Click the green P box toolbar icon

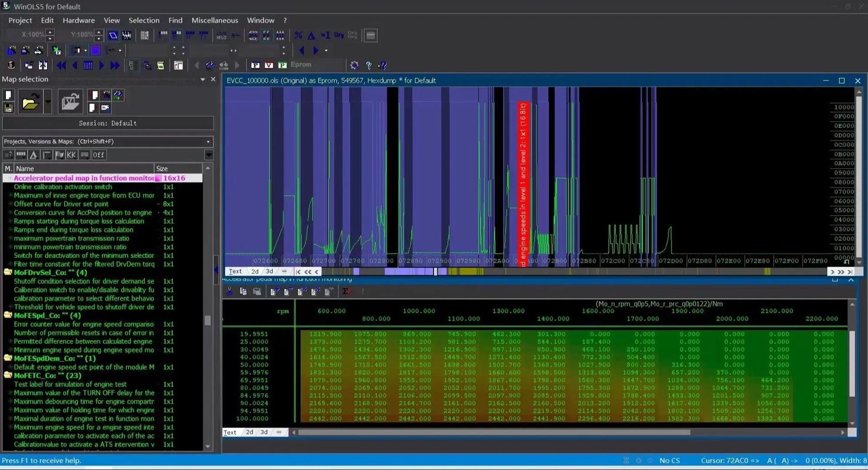coord(283,65)
